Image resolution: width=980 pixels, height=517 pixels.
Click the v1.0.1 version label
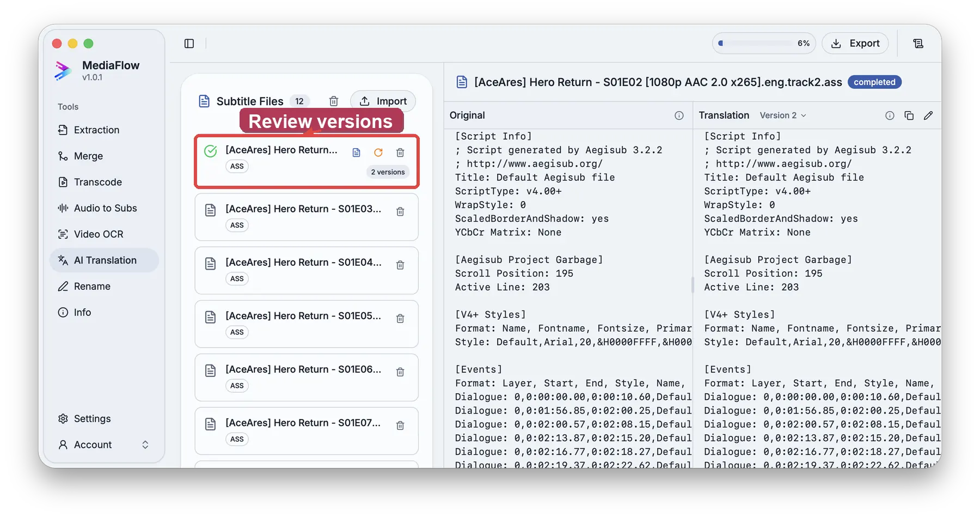[x=93, y=77]
